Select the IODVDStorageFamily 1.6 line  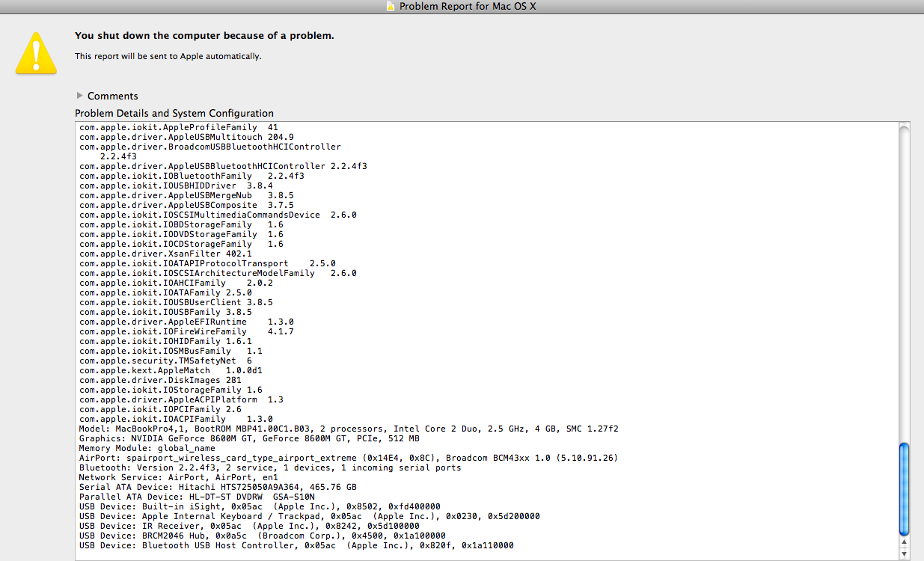tap(181, 234)
